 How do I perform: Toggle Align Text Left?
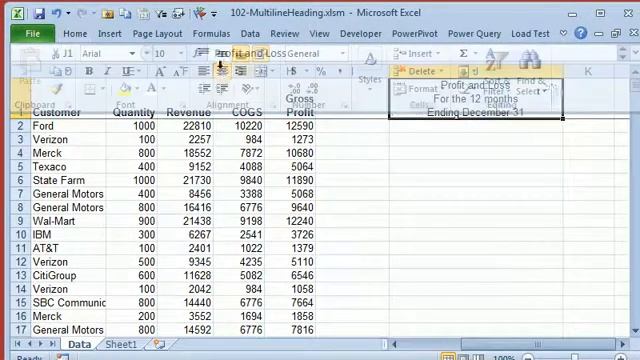(203, 71)
